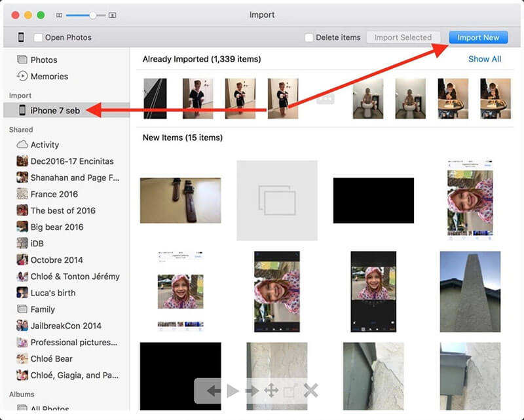Click the back arrow on the floating overlay toolbar
524x420 pixels.
tap(213, 391)
